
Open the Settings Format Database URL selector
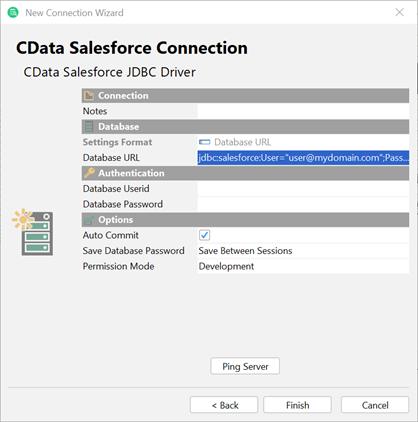point(303,142)
